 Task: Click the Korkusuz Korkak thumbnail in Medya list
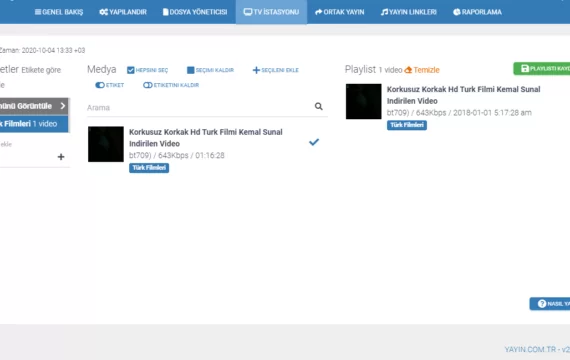106,144
